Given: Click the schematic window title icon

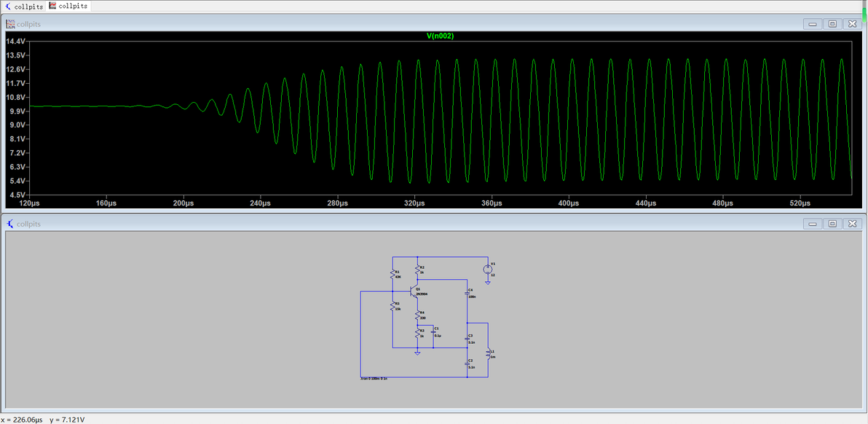Looking at the screenshot, I should pyautogui.click(x=10, y=224).
